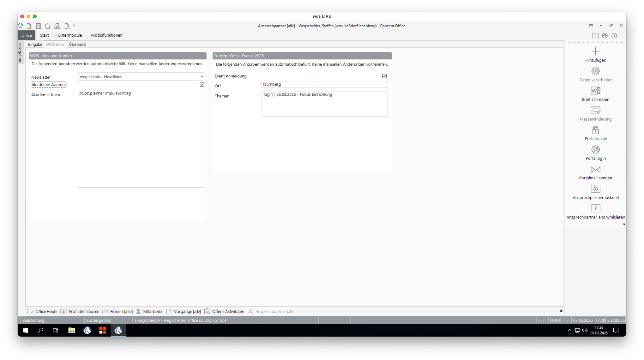Click the info circle icon in the ribbon
This screenshot has width=644, height=360.
click(614, 36)
